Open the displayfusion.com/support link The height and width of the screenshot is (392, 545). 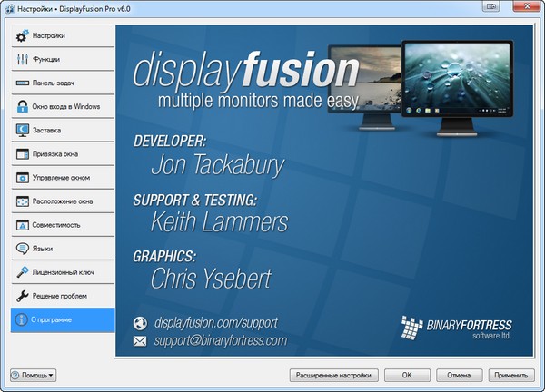click(216, 322)
